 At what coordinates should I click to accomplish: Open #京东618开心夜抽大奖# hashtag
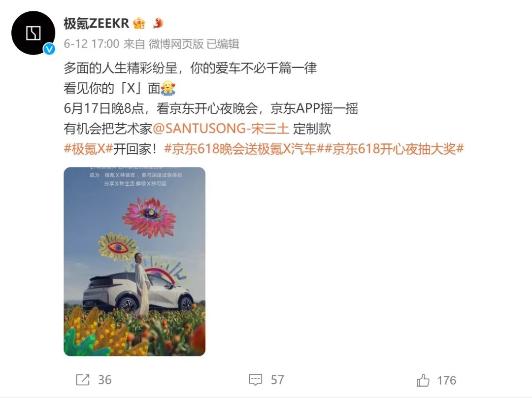394,149
